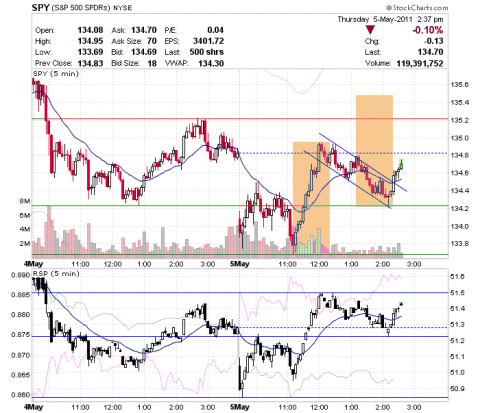Click the 51.0 RSP price axis label
The height and width of the screenshot is (413, 480).
pos(458,372)
